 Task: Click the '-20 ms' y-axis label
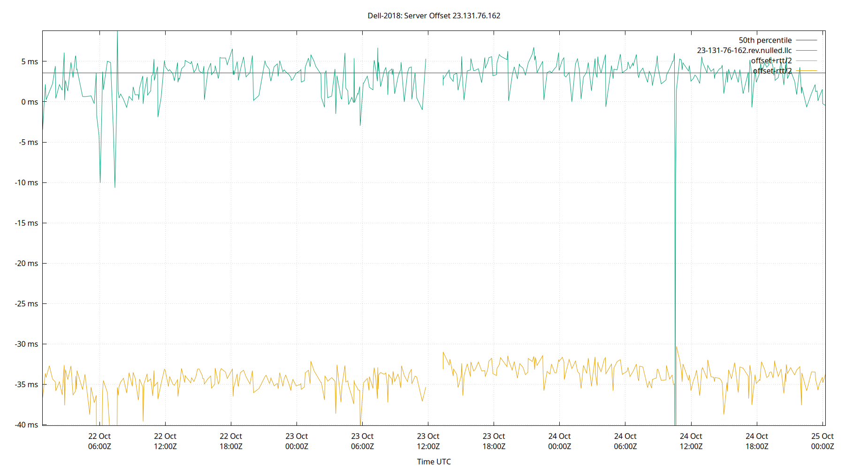click(27, 263)
